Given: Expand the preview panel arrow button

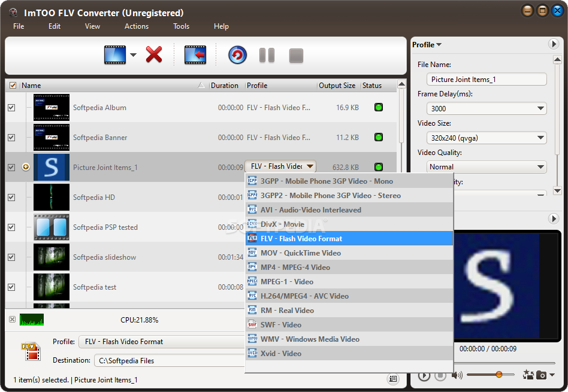Looking at the screenshot, I should (x=553, y=218).
